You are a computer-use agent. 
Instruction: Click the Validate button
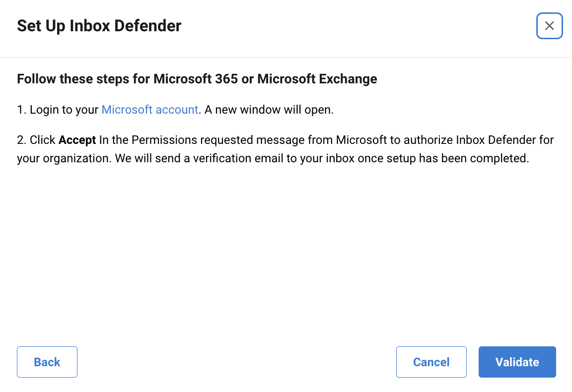(x=517, y=362)
